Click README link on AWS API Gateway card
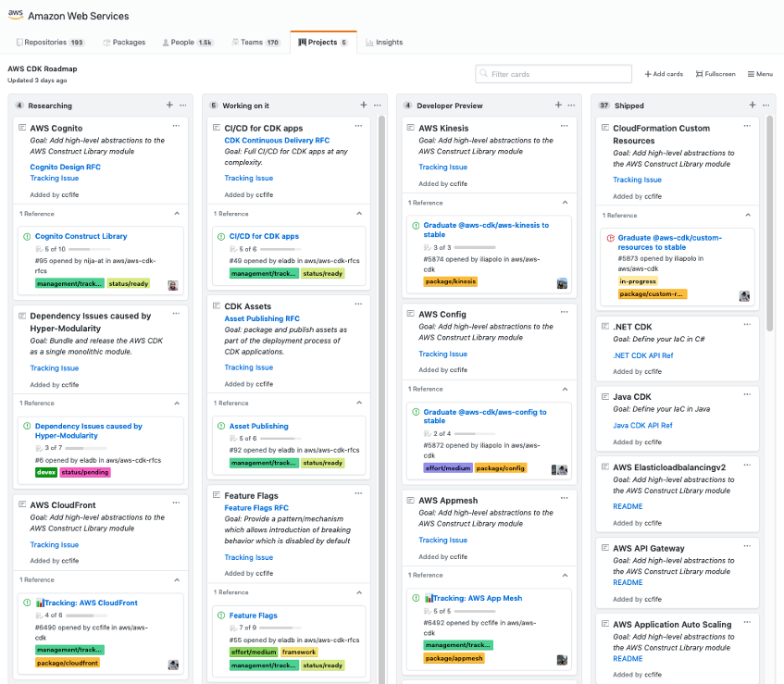 tap(628, 582)
